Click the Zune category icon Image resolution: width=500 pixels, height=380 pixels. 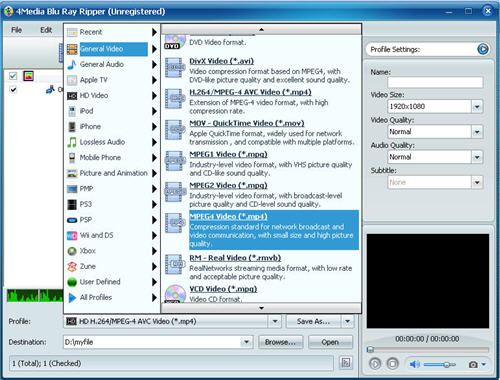tap(72, 267)
